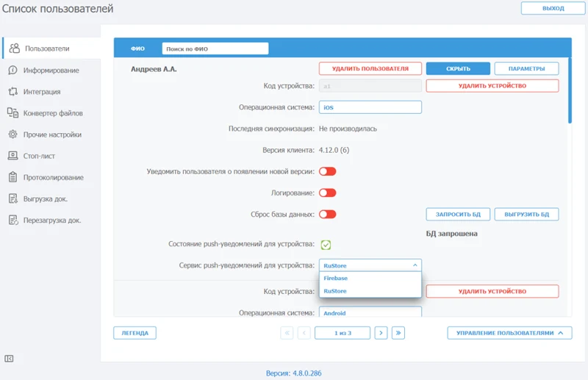The width and height of the screenshot is (588, 380).
Task: Click the vertical scrollbar of user list
Action: click(570, 90)
